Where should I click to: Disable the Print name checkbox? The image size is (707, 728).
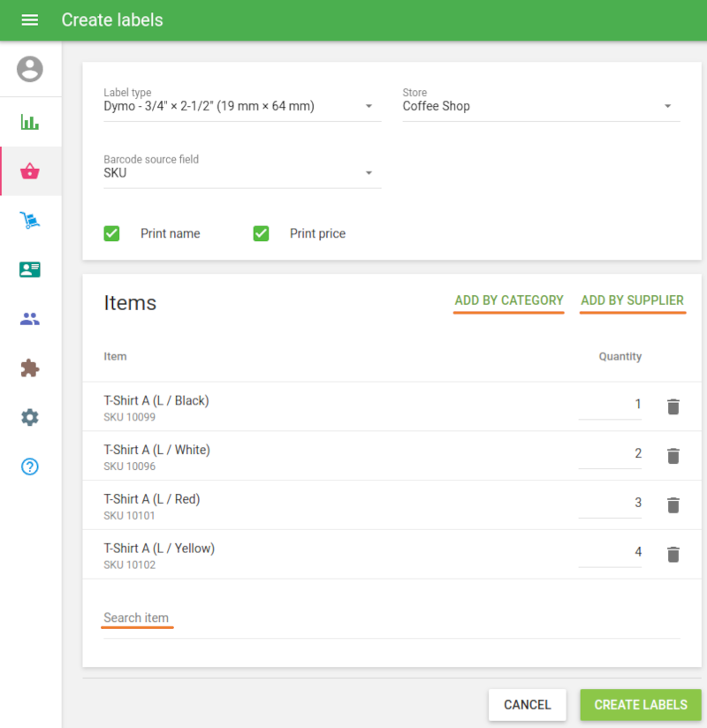111,233
